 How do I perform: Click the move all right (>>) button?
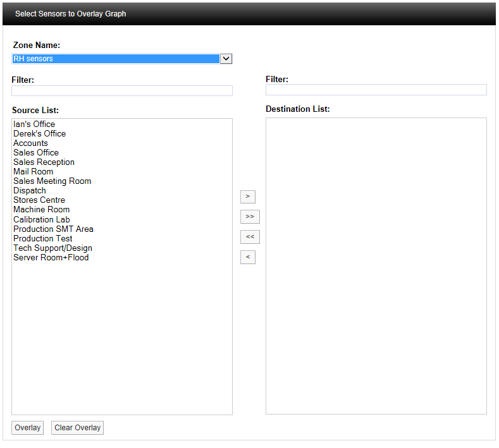coord(250,217)
